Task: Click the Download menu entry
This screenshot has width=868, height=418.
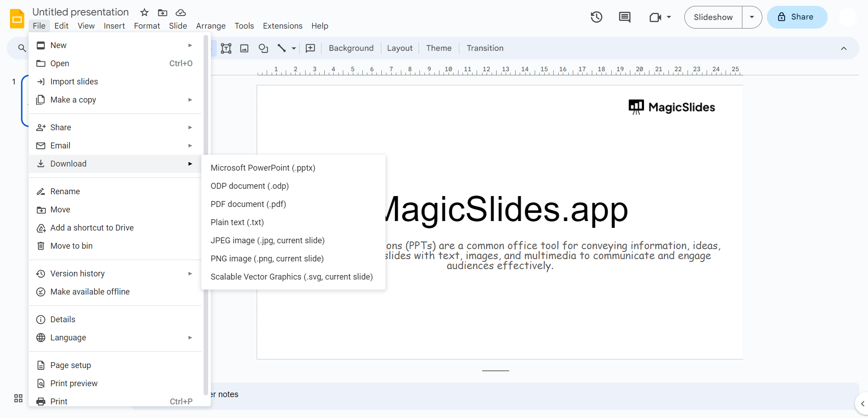Action: pos(115,164)
